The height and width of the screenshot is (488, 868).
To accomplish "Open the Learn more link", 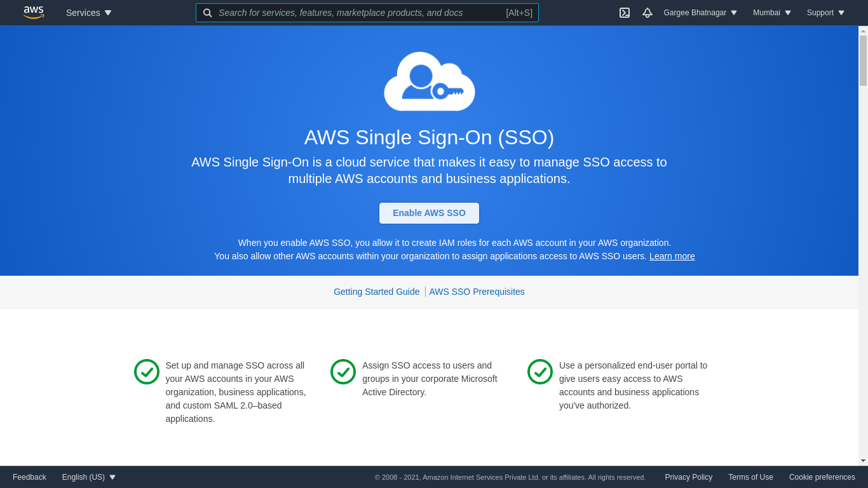I will [x=672, y=256].
